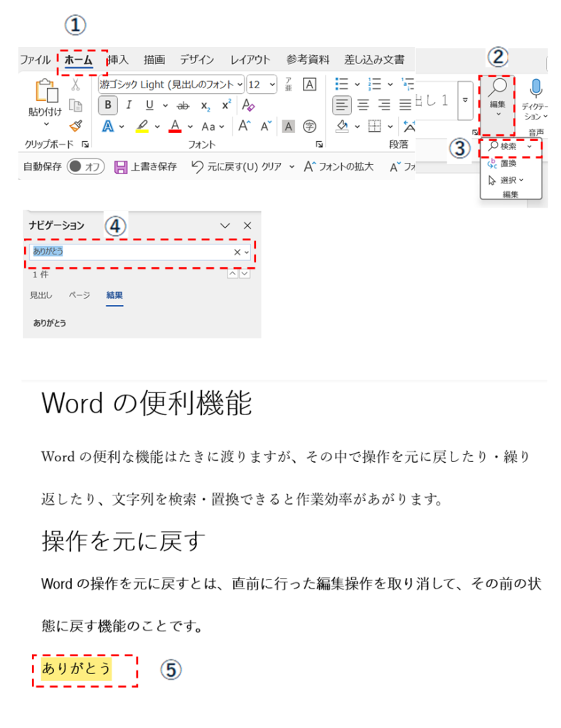Click the 置換 replace option
This screenshot has width=561, height=728.
point(508,164)
